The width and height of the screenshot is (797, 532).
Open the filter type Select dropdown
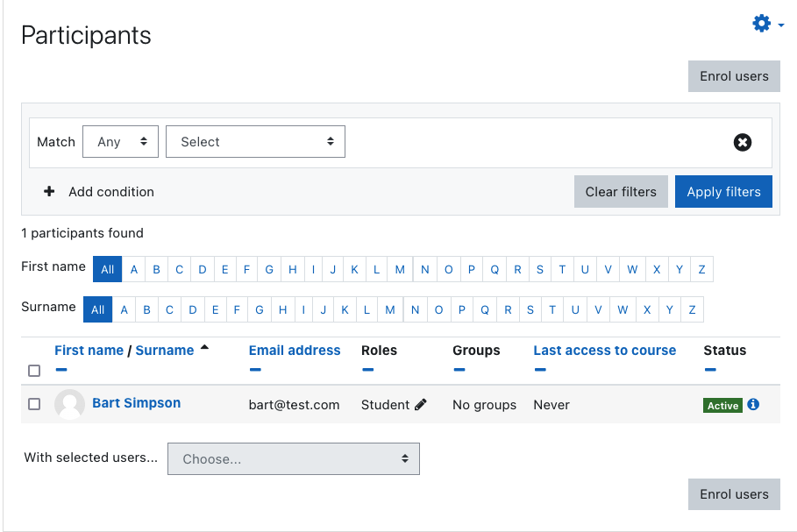(x=255, y=142)
